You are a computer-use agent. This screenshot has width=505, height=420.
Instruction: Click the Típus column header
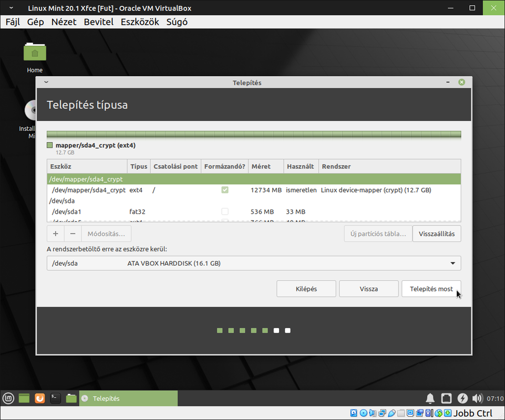coord(139,166)
